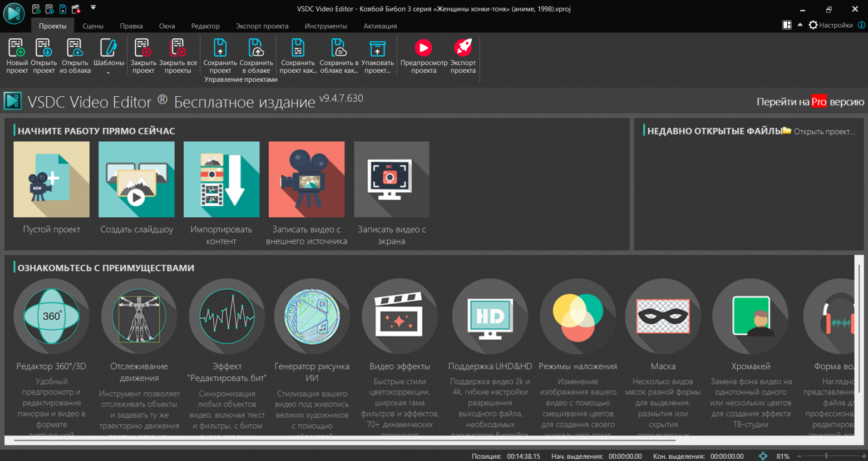Follow the Перейти на Pro версию link
Viewport: 868px width, 461px height.
pyautogui.click(x=810, y=102)
